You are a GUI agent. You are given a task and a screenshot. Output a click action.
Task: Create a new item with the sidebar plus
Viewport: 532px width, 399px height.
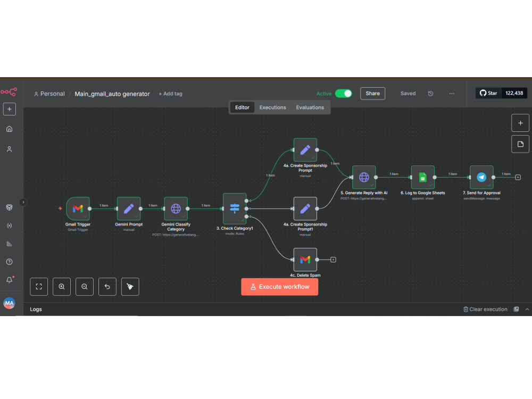[x=10, y=109]
